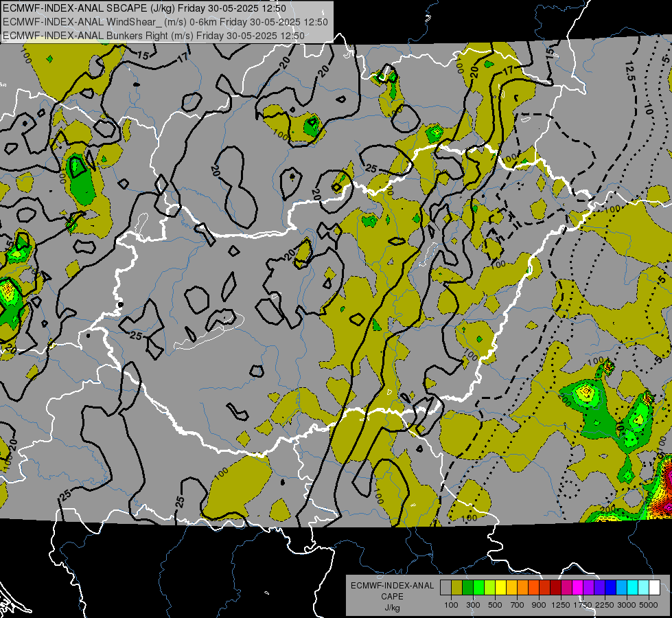Pick the dark maroon legend swatch
This screenshot has height=618, width=672.
pos(555,588)
